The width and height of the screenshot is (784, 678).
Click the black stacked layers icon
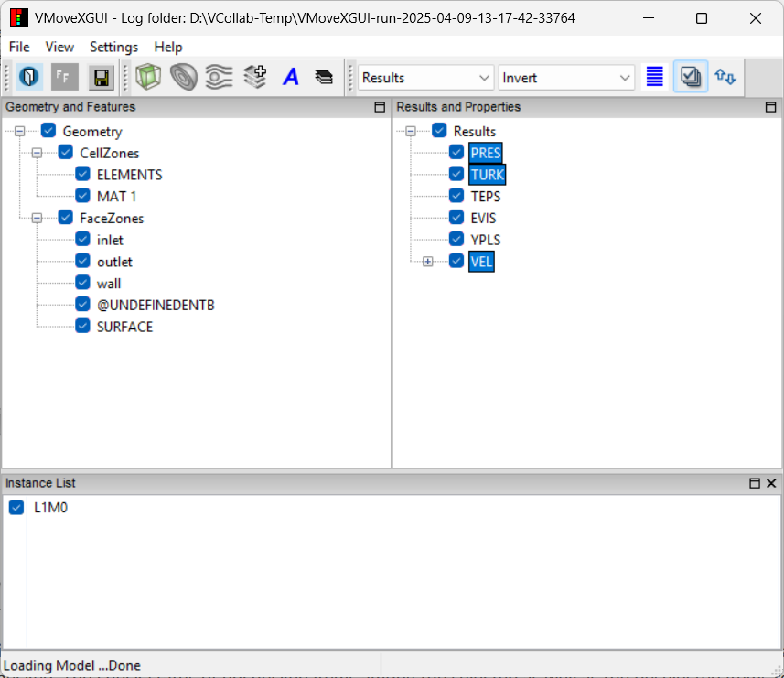(324, 77)
